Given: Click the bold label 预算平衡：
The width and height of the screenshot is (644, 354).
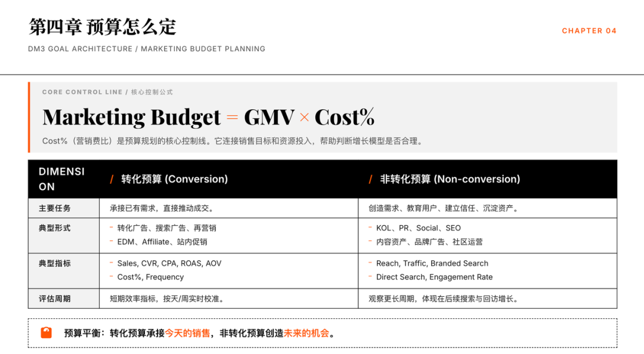Looking at the screenshot, I should 85,334.
